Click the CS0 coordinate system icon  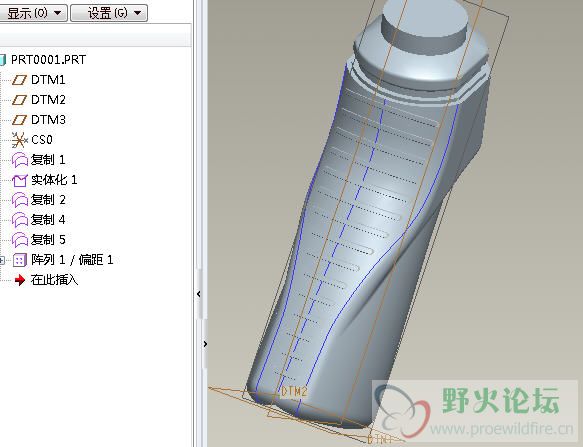click(19, 140)
